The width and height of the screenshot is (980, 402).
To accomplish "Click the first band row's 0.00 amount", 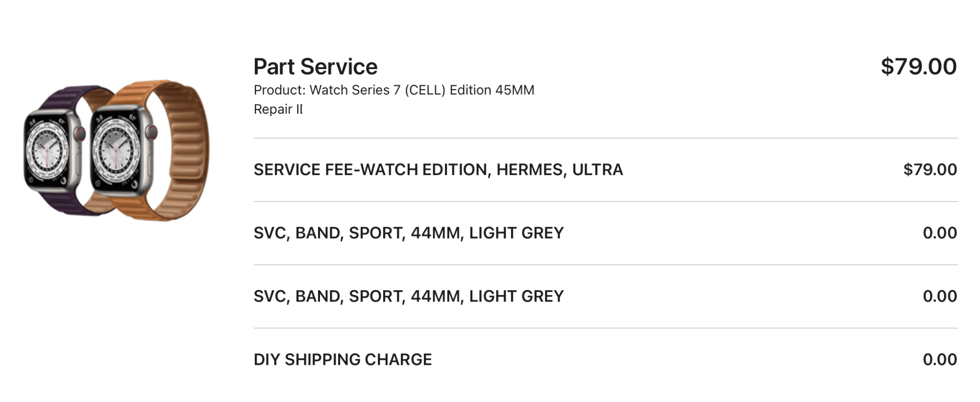I will (x=939, y=233).
